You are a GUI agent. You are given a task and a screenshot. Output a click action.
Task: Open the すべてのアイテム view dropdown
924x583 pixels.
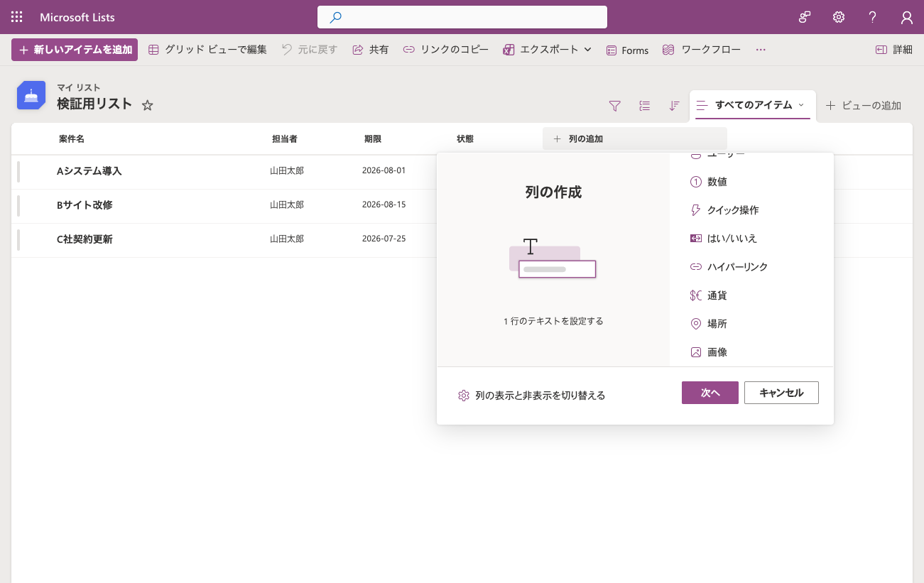click(x=753, y=105)
